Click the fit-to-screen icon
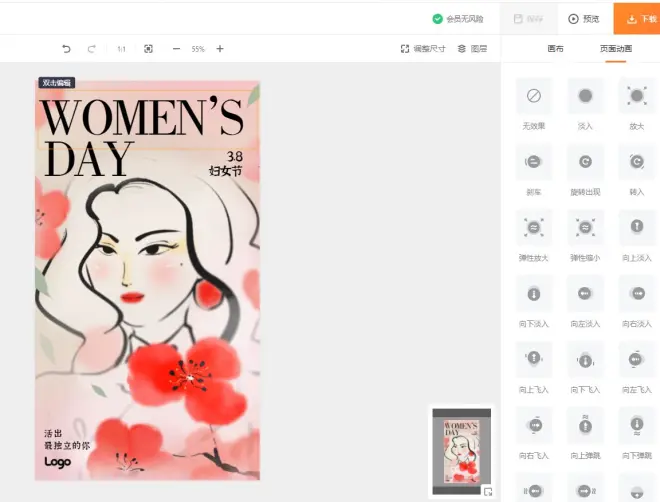660x502 pixels. click(148, 49)
